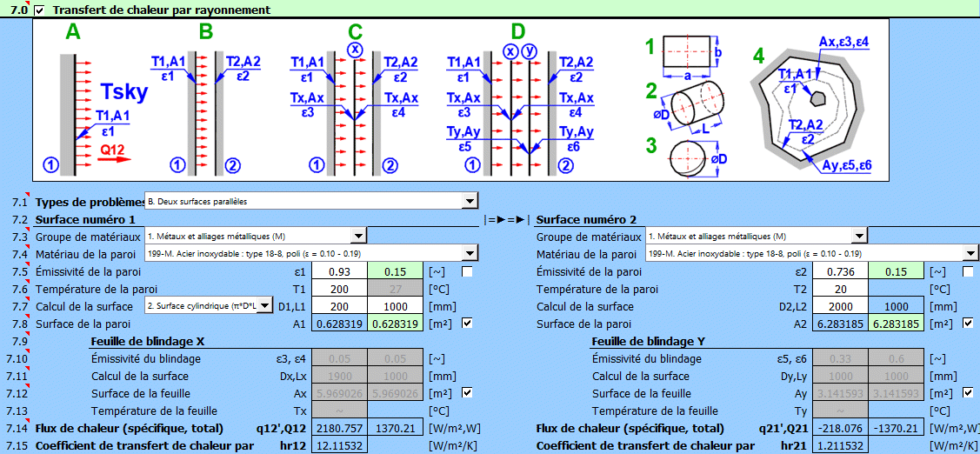The height and width of the screenshot is (454, 980).
Task: Expand surface 1 'Groupe de matériaux' dropdown
Action: click(358, 236)
